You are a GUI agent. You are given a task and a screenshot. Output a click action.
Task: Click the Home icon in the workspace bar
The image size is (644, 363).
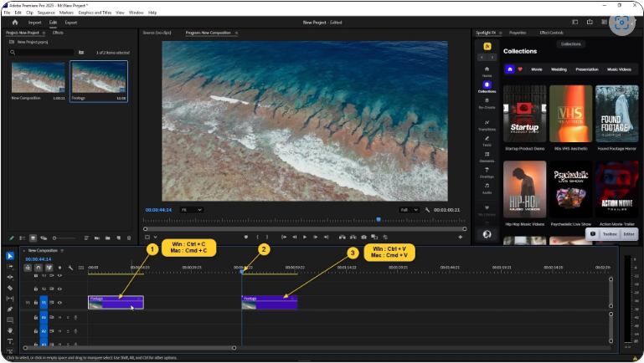pyautogui.click(x=15, y=22)
